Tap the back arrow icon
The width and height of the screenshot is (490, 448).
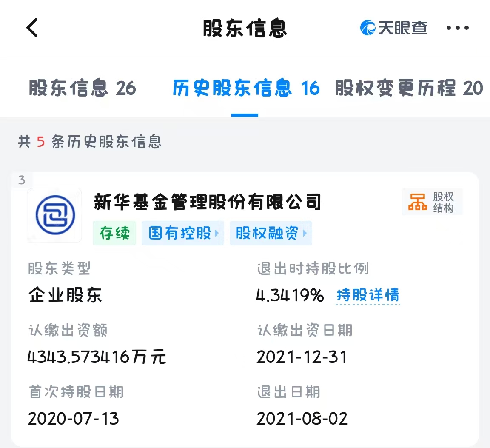pos(32,28)
